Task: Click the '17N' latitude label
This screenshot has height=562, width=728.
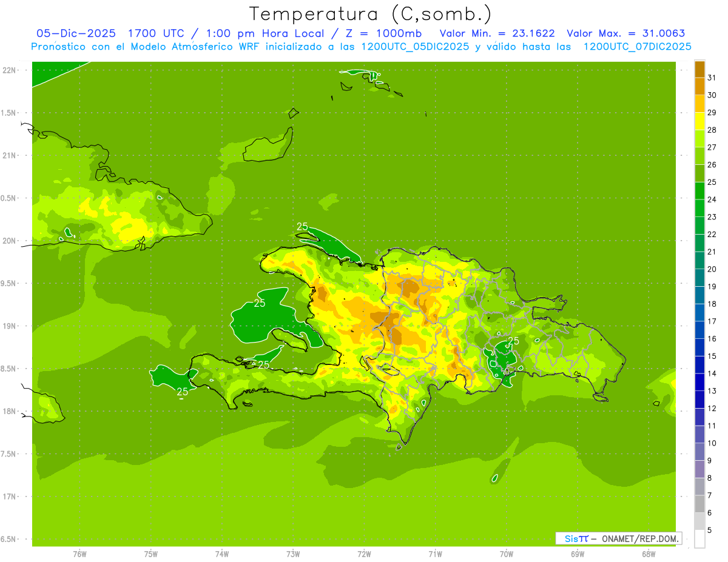Action: coord(10,497)
